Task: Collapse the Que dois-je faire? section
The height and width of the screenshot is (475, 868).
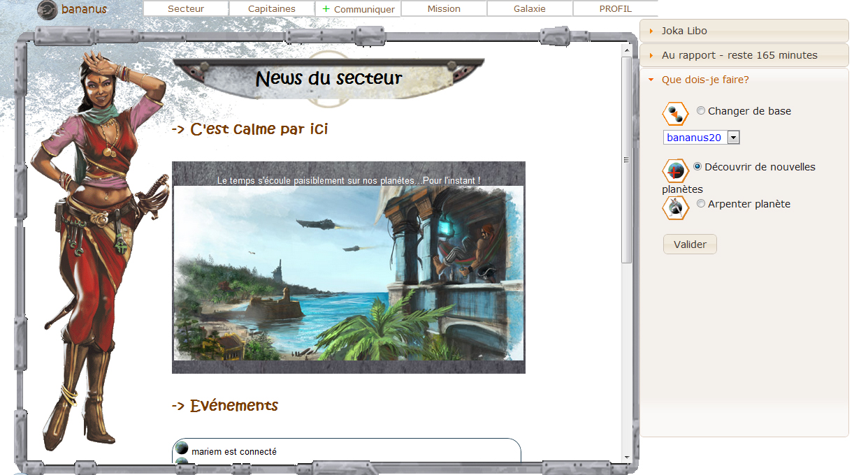Action: click(x=744, y=80)
